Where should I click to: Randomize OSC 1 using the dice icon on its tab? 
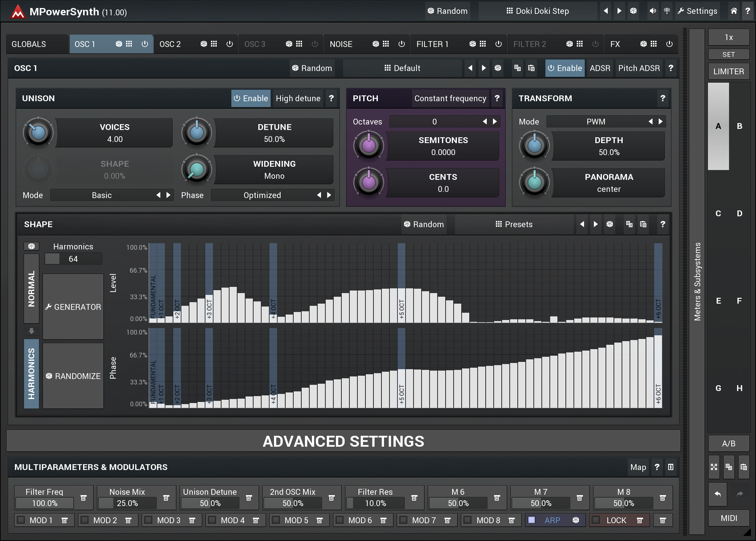click(x=119, y=44)
